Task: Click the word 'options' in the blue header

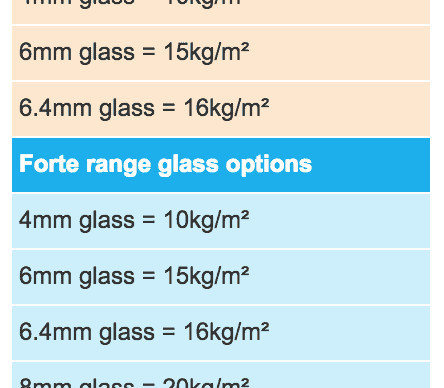Action: 269,166
